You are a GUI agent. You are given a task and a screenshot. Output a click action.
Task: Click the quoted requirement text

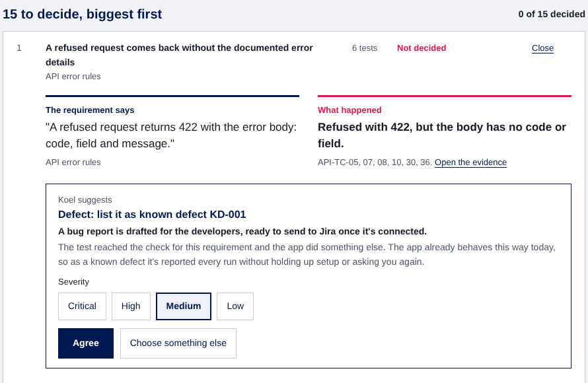coord(171,135)
